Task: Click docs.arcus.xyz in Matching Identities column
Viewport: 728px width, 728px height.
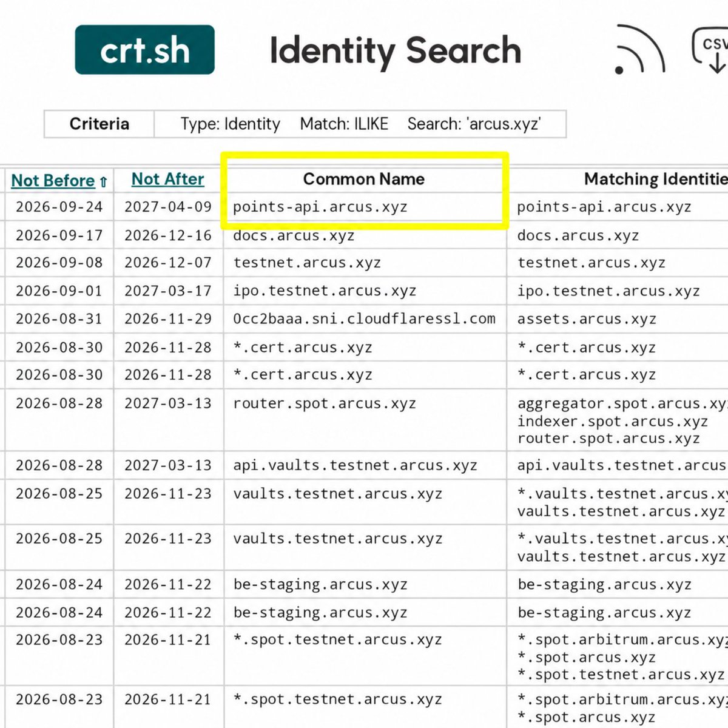Action: click(578, 235)
